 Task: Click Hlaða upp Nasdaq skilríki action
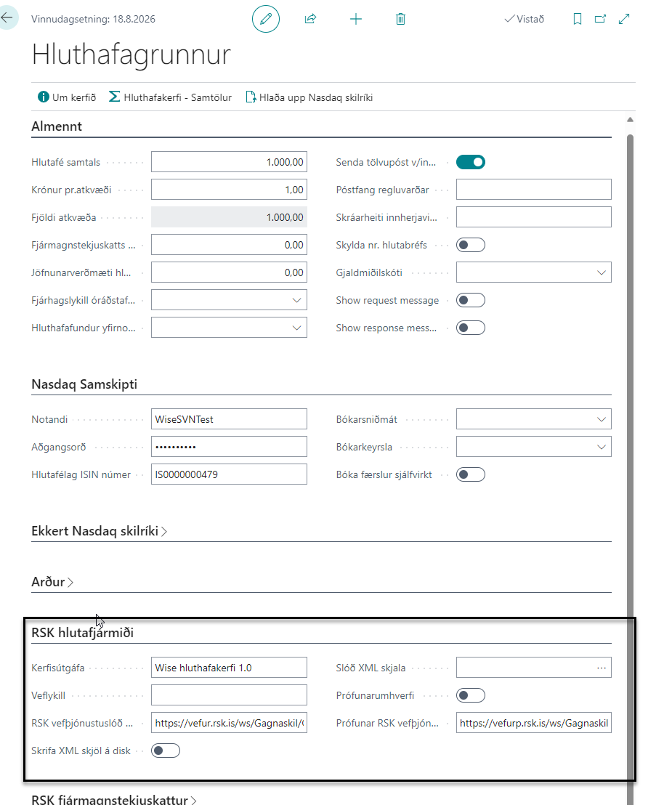point(309,97)
